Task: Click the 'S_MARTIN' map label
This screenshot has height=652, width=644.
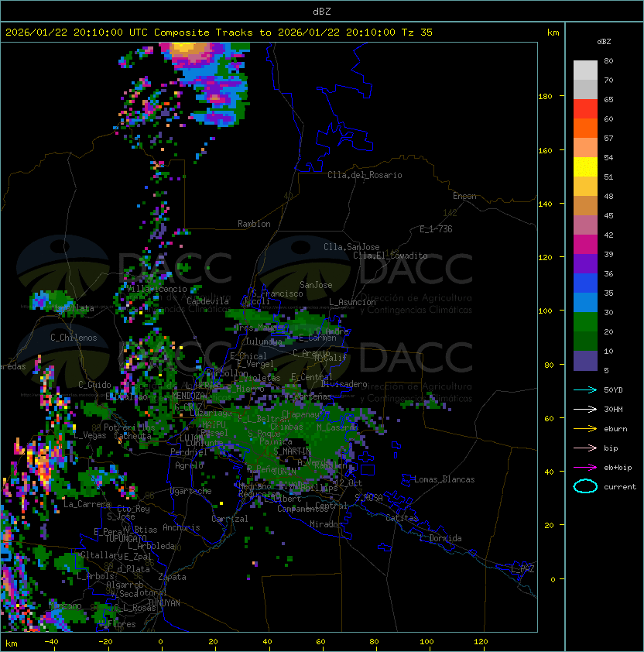Action: (x=292, y=451)
